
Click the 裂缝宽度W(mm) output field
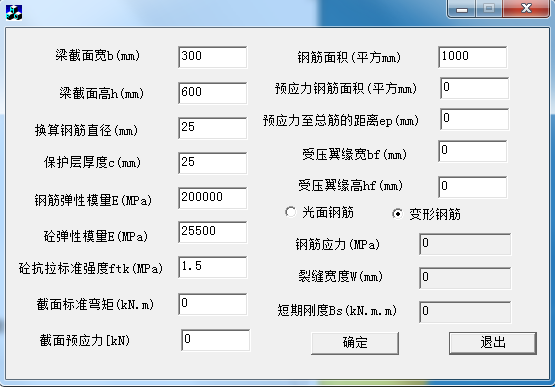[x=465, y=278]
